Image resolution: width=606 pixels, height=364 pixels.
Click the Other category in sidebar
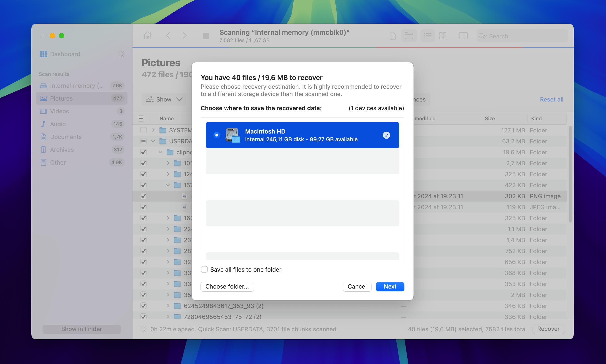point(58,162)
